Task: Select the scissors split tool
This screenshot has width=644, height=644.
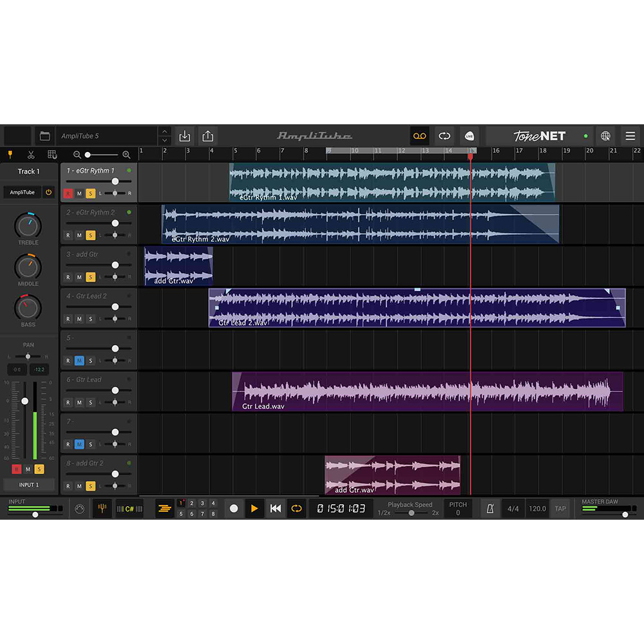Action: click(31, 155)
